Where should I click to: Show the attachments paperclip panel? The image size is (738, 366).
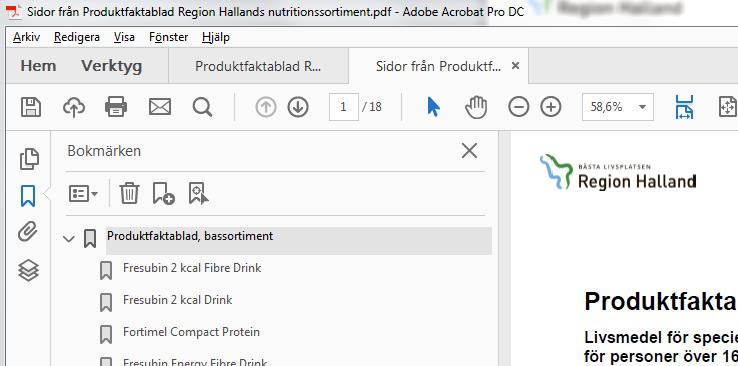28,232
